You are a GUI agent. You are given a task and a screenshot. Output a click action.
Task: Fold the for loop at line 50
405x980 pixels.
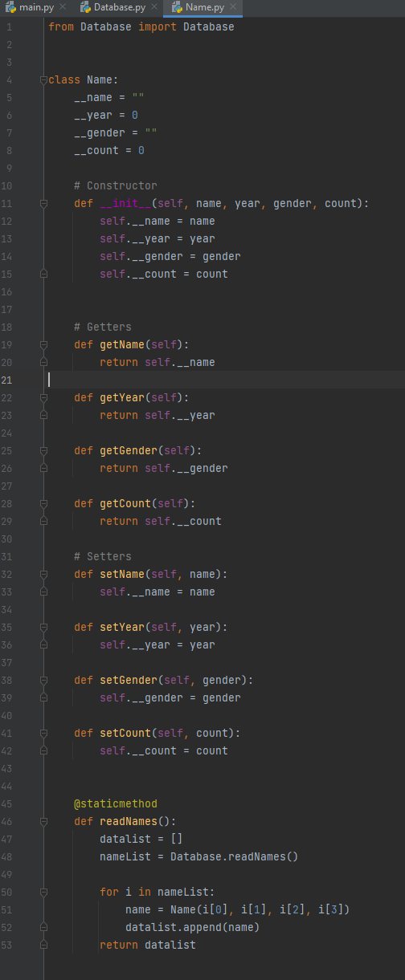(x=44, y=893)
